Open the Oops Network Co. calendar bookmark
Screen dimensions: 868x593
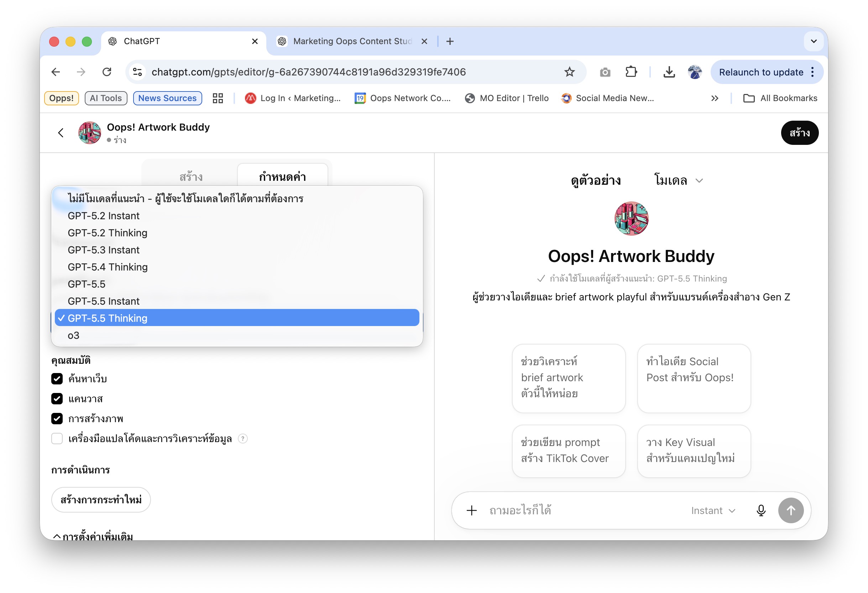click(403, 98)
